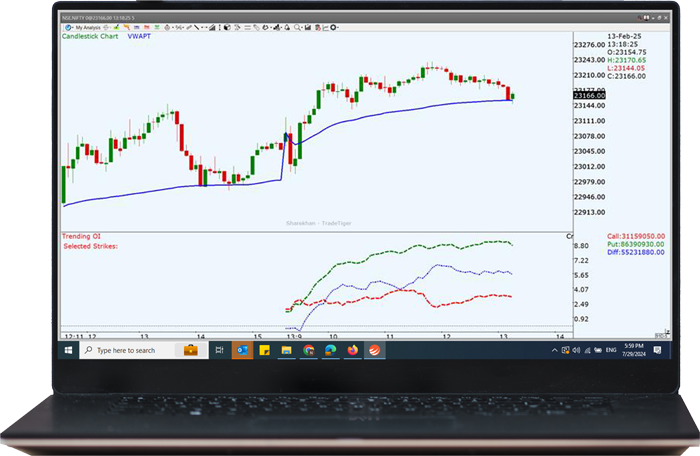This screenshot has height=456, width=700.
Task: Click the 22913.00 price axis label
Action: (x=589, y=212)
